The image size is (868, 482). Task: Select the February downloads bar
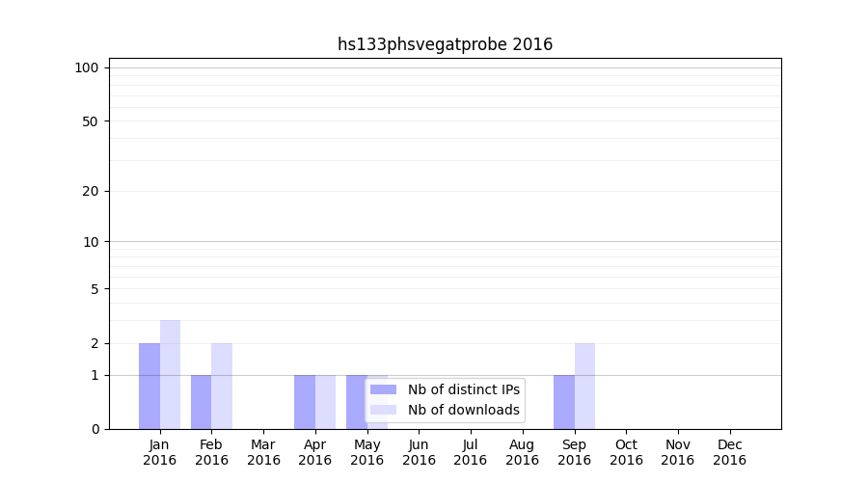222,386
